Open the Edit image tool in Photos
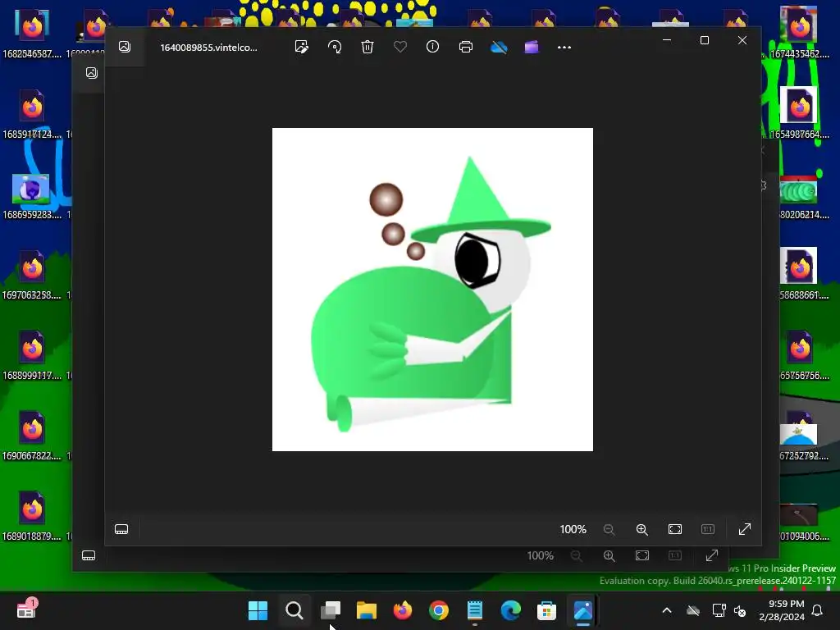The height and width of the screenshot is (630, 840). pos(302,47)
